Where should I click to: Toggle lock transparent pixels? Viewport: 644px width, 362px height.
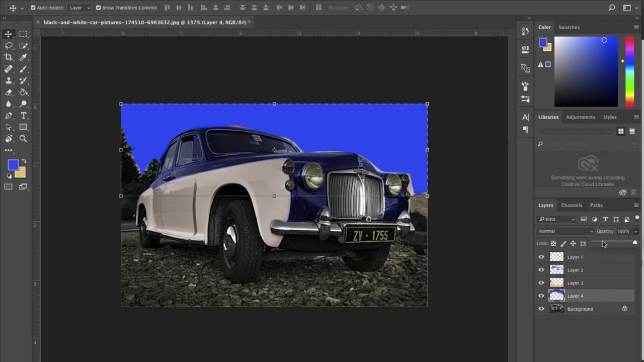click(553, 243)
